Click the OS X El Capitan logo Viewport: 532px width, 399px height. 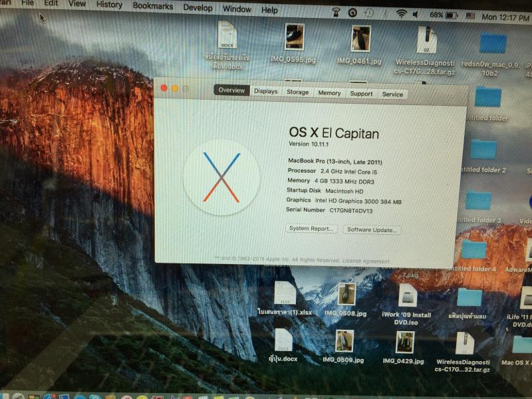[x=221, y=177]
